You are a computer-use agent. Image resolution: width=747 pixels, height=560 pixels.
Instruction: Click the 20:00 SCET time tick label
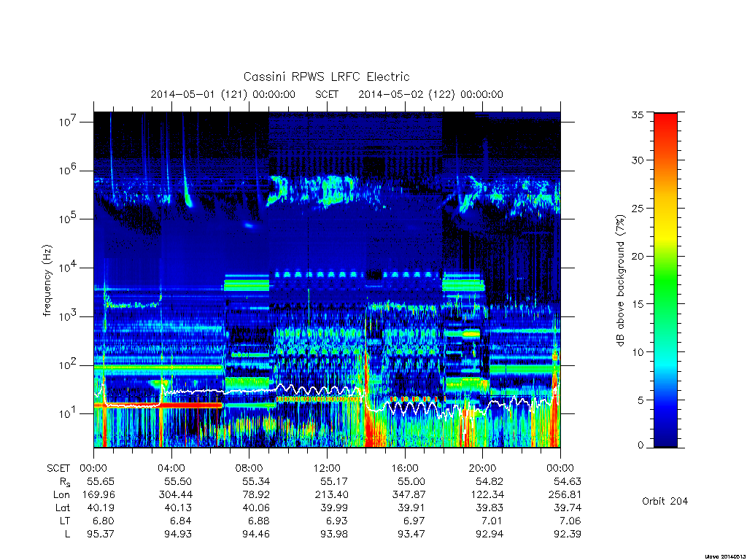pyautogui.click(x=483, y=468)
